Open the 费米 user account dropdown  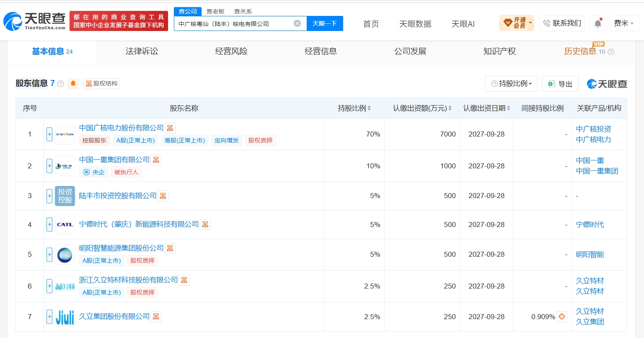[624, 23]
